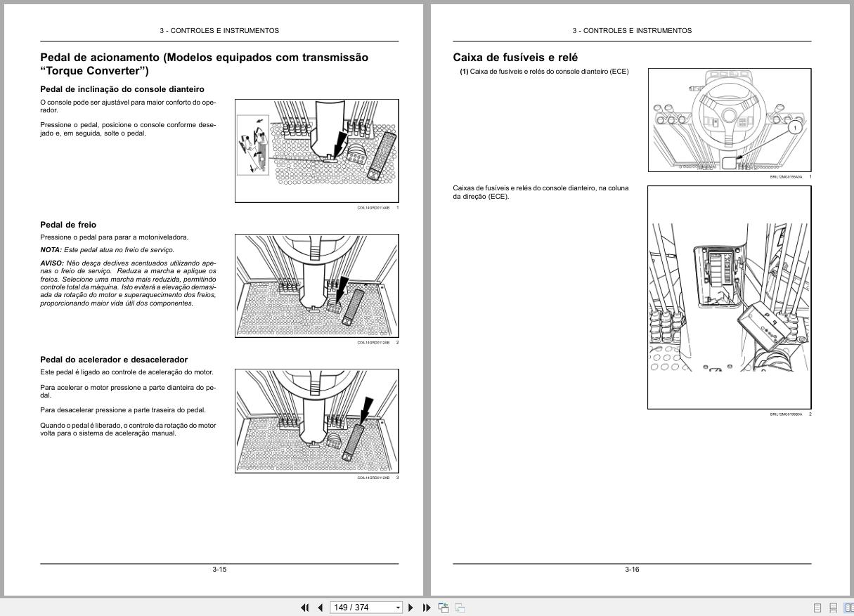Click the 'NOTA:' line about service brake
854x616 pixels.
point(107,250)
